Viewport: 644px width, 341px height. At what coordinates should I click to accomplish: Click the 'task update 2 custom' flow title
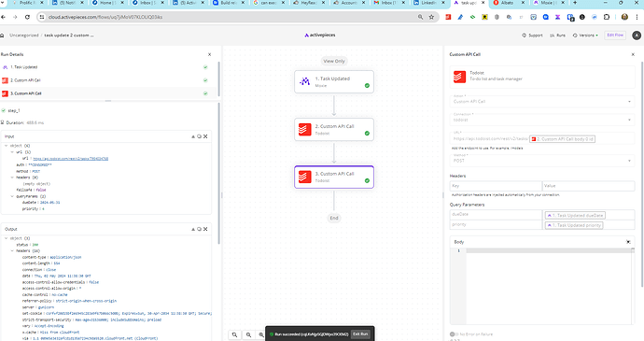coord(68,36)
